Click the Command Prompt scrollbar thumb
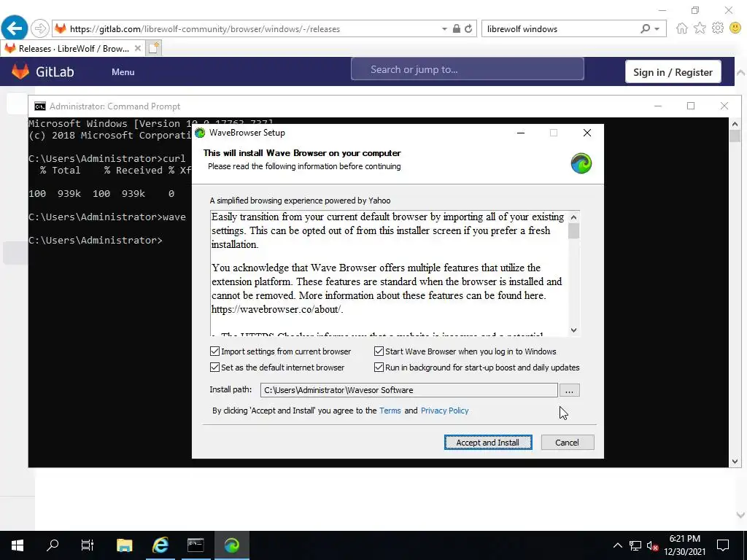 tap(735, 136)
